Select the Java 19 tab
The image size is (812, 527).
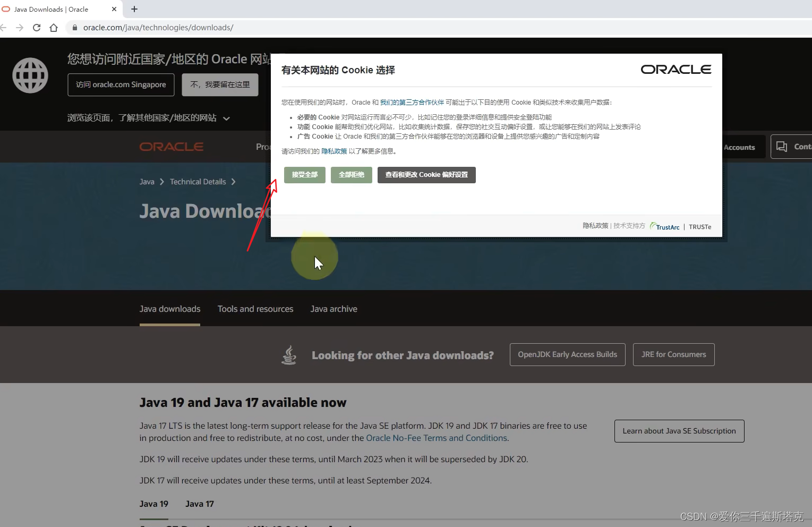coord(154,504)
